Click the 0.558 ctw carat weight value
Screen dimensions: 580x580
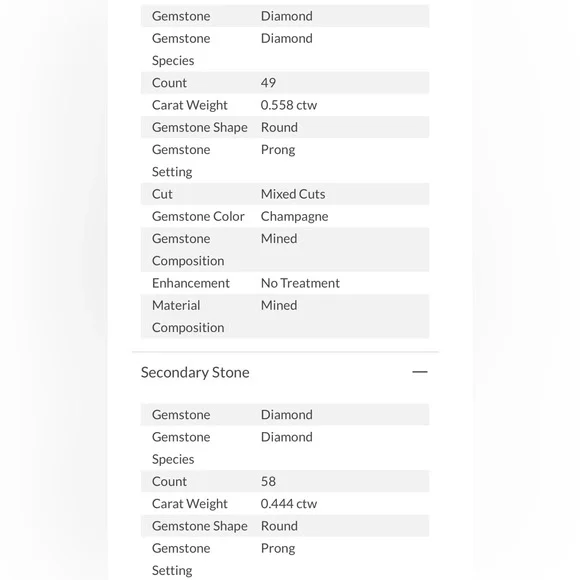[289, 105]
